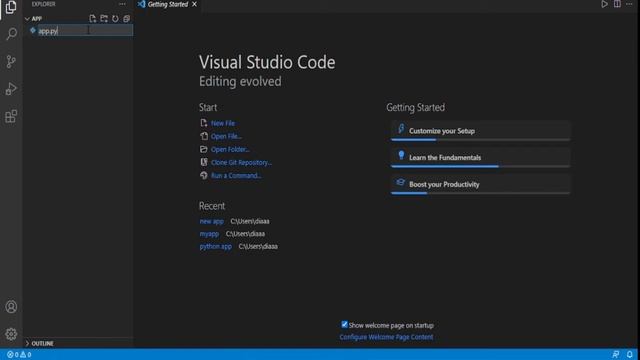Click Collapse Folders icon in Explorer
Screen dimensions: 640x360
(127, 18)
